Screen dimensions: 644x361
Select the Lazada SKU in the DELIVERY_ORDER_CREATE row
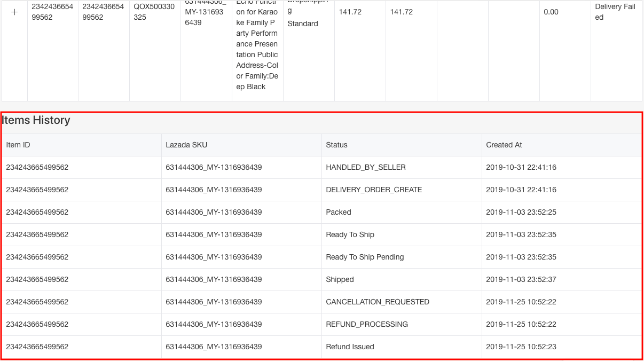tap(214, 190)
